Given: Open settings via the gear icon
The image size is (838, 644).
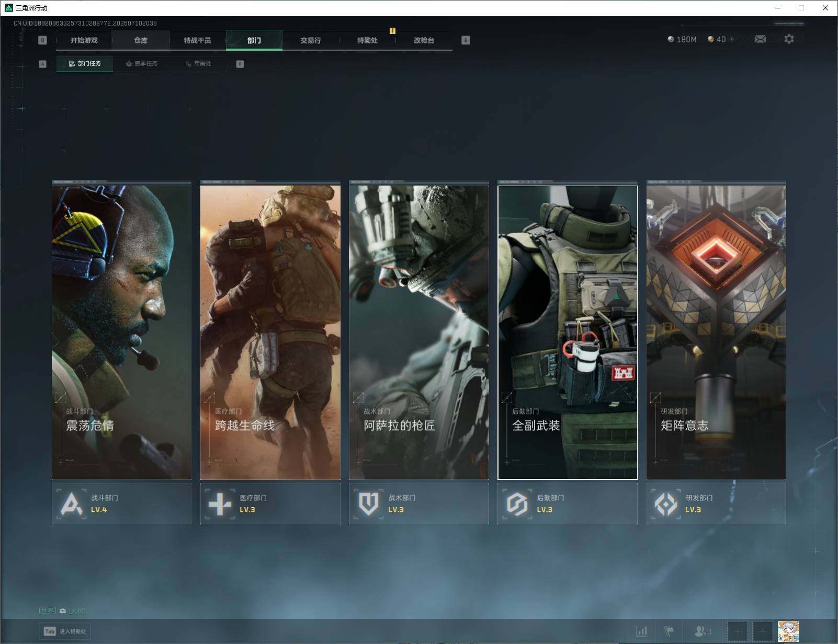Looking at the screenshot, I should [789, 39].
